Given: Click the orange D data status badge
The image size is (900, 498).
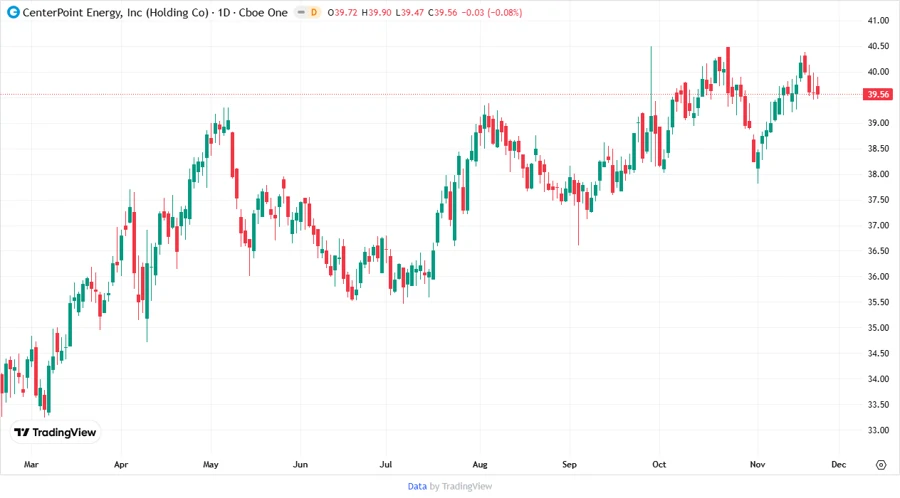Looking at the screenshot, I should pyautogui.click(x=314, y=12).
